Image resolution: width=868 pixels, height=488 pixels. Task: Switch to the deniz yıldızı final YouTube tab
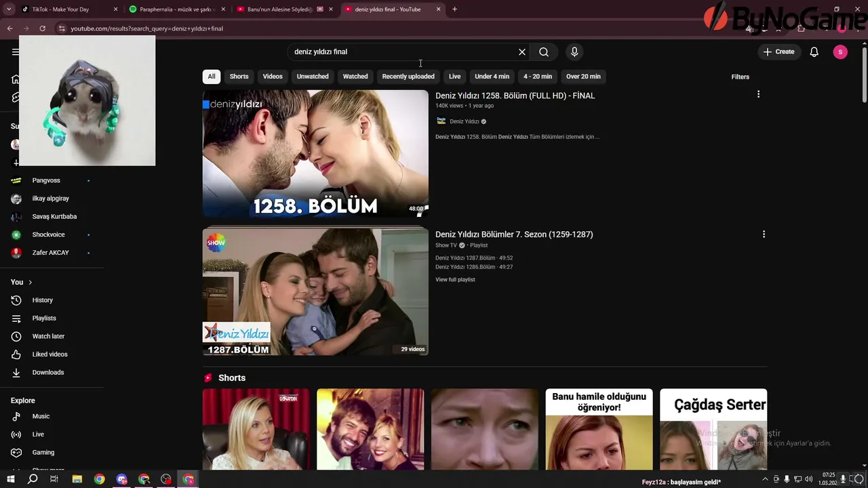click(392, 9)
